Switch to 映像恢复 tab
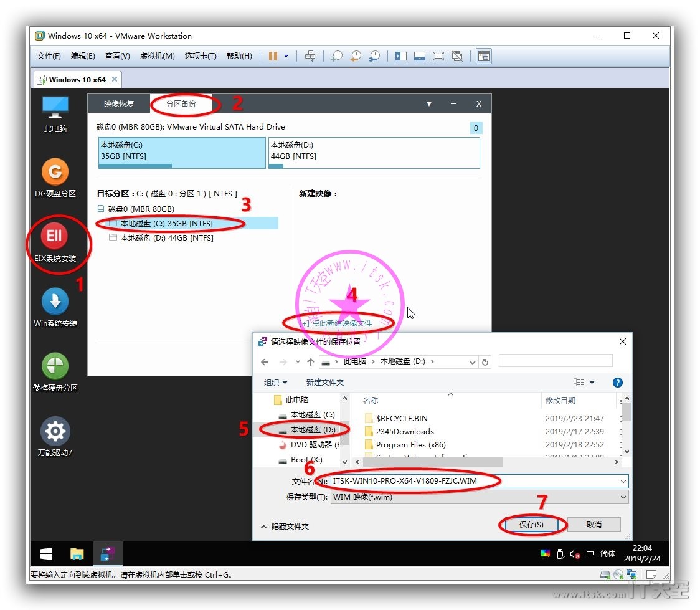 click(x=119, y=103)
